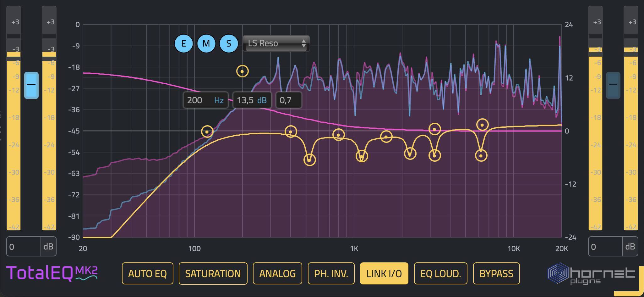Click the 200 Hz frequency field

coord(205,100)
